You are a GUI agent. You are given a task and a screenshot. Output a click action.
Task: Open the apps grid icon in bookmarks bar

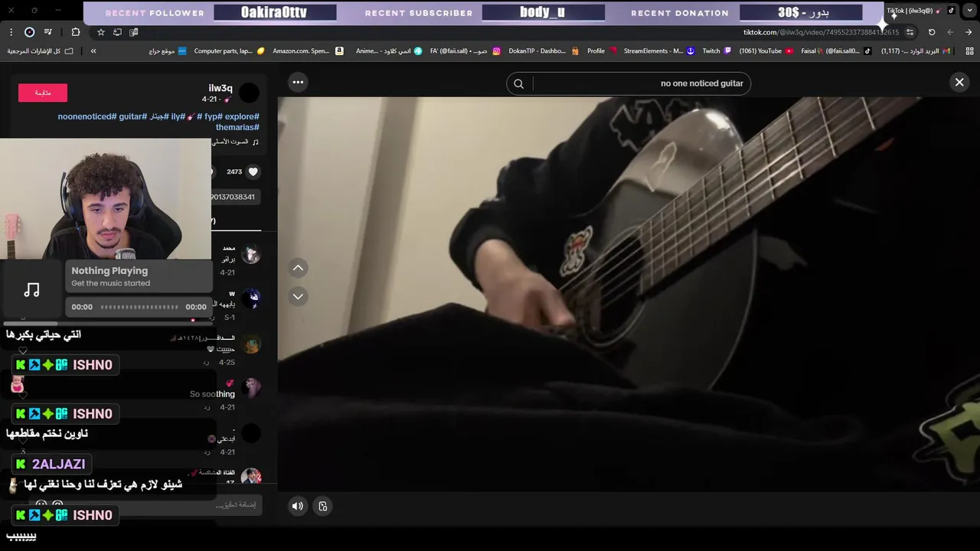[x=969, y=51]
